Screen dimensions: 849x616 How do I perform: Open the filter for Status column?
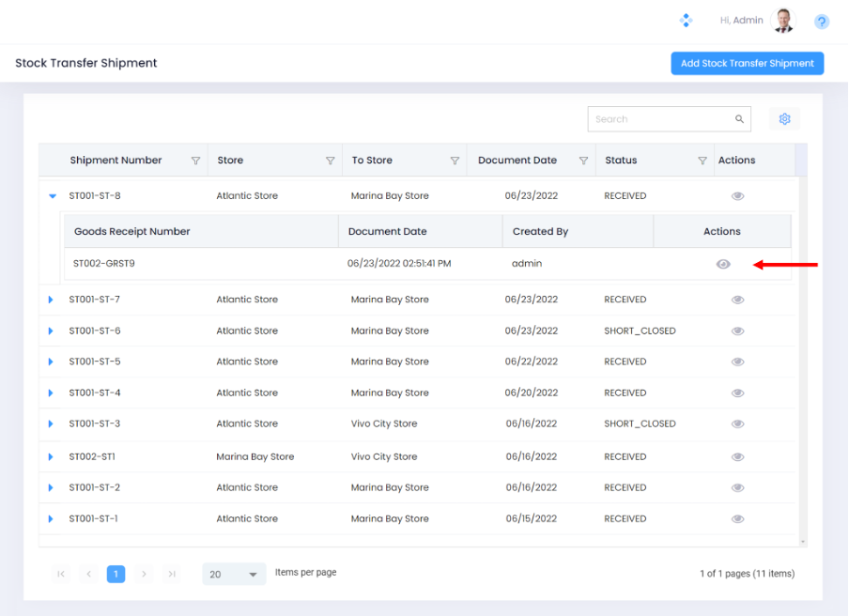pos(702,161)
